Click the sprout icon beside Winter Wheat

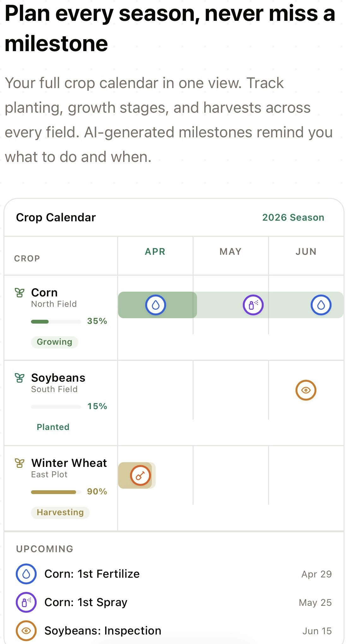(20, 463)
